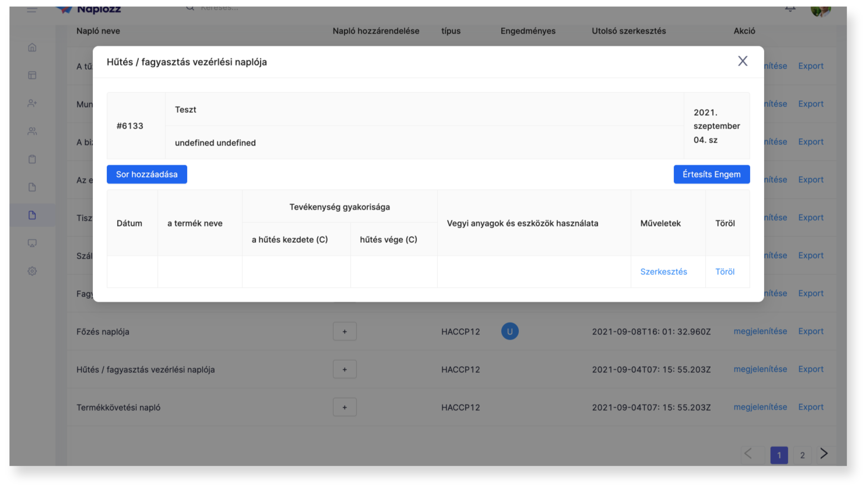Open the settings gear icon in sidebar
The height and width of the screenshot is (490, 868).
(32, 271)
